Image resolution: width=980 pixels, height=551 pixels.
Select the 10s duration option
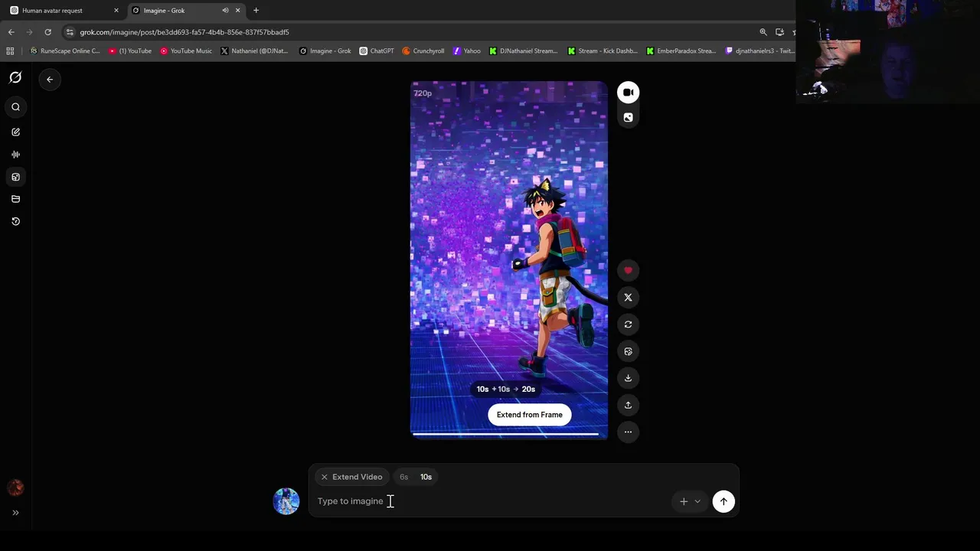tap(426, 477)
